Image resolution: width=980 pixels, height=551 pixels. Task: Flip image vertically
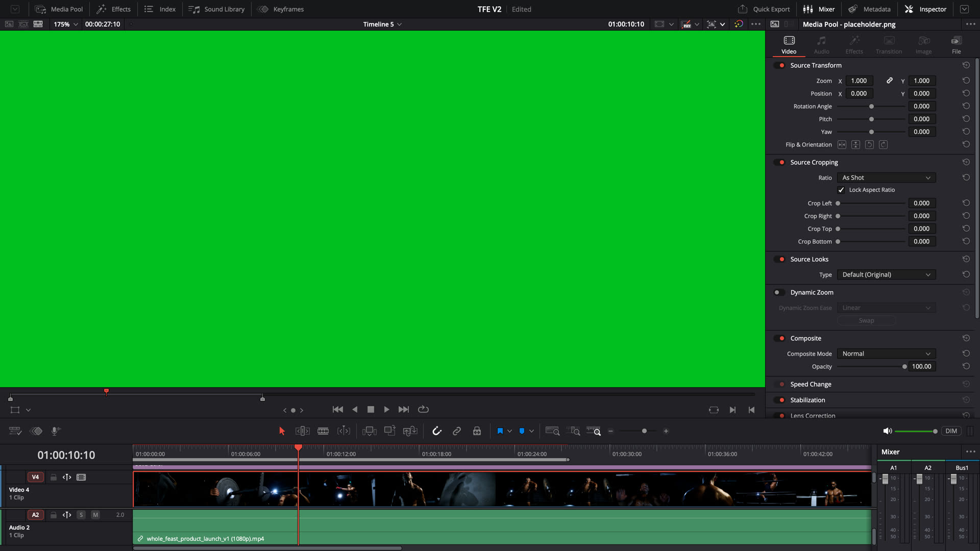(x=855, y=145)
